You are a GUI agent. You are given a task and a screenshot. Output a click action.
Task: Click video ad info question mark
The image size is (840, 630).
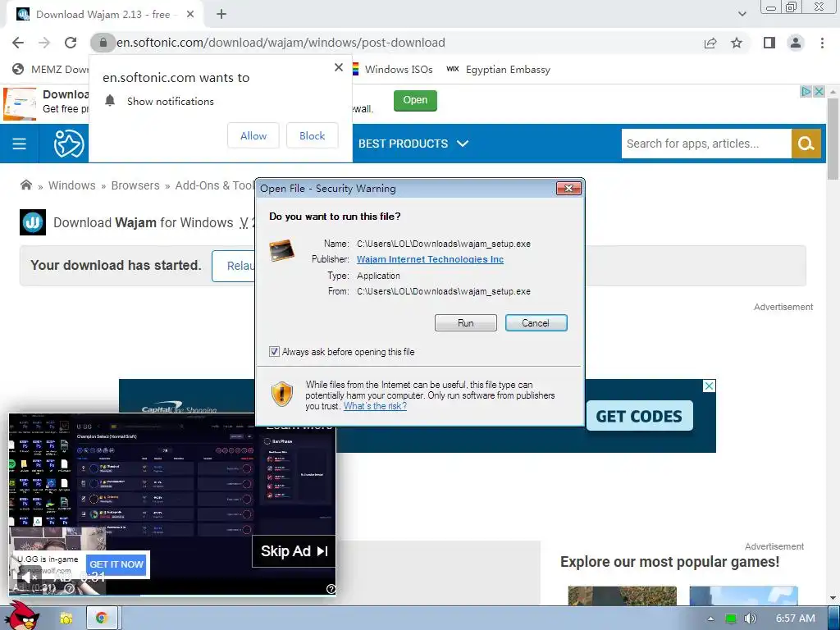[x=331, y=589]
